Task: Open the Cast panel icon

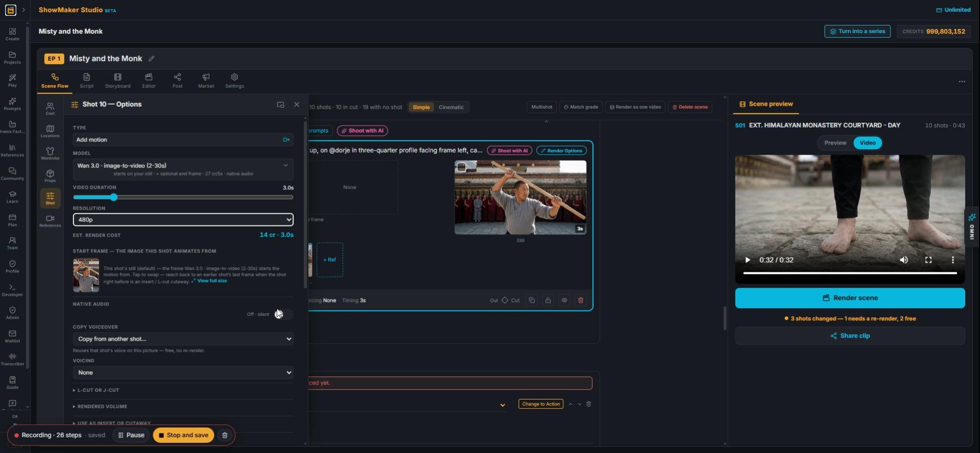Action: [50, 108]
